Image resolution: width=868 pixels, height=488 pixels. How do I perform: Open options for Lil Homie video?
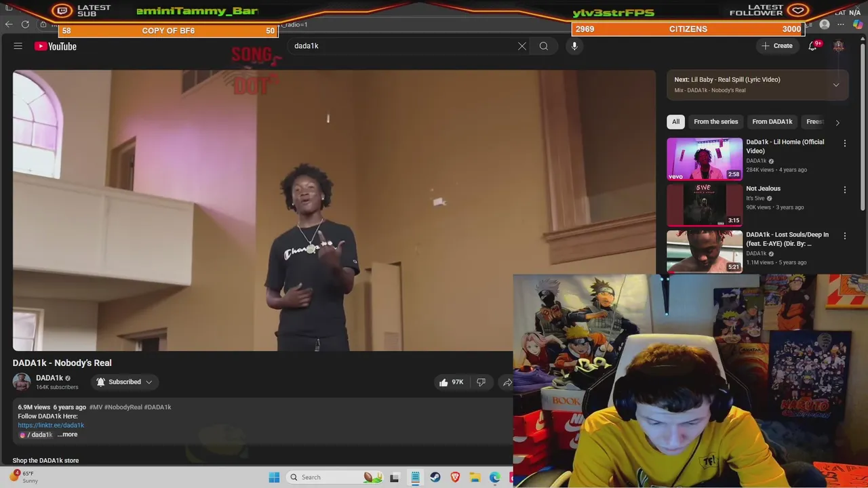click(845, 143)
